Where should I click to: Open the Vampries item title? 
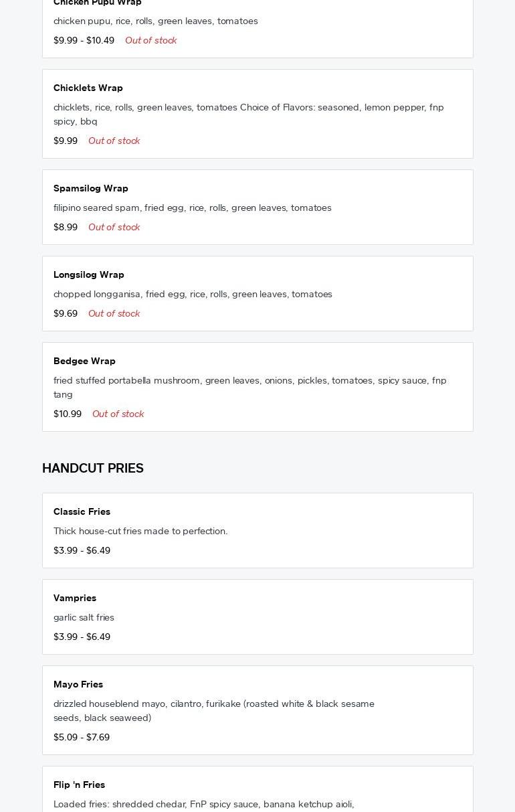click(x=75, y=598)
